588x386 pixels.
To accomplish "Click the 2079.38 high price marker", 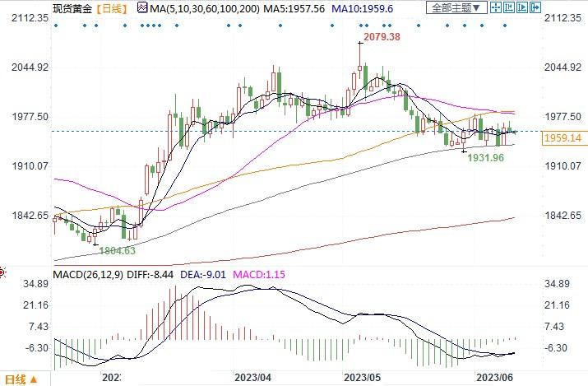I will click(x=382, y=37).
